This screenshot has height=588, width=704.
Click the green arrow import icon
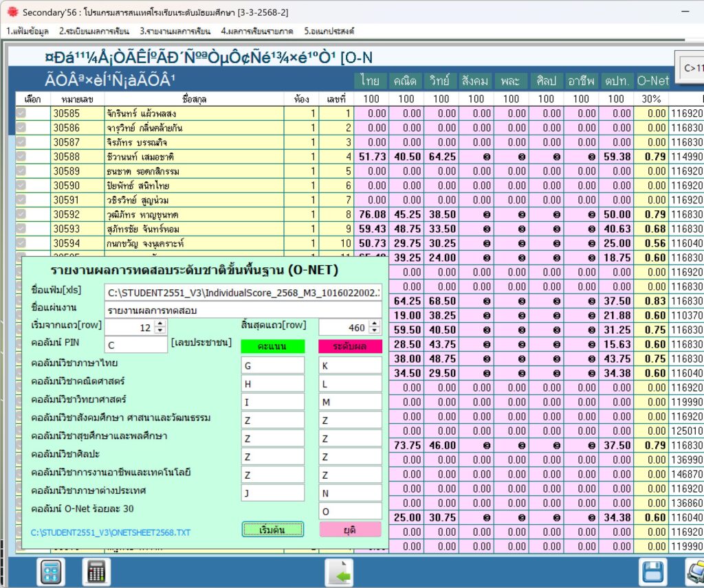338,572
